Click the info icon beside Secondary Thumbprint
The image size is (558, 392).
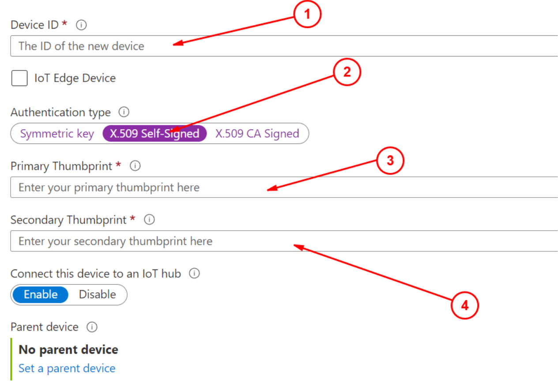pos(150,219)
